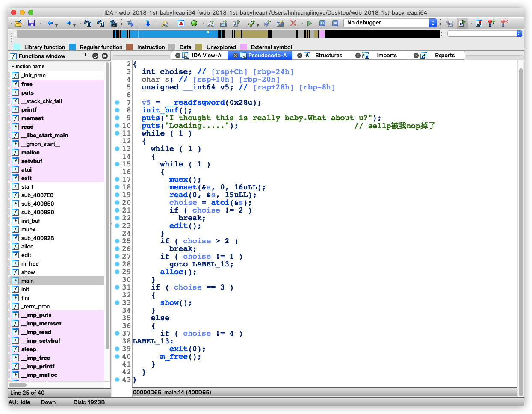532x414 pixels.
Task: Toggle breakpoint dot on line 7
Action: click(x=117, y=102)
